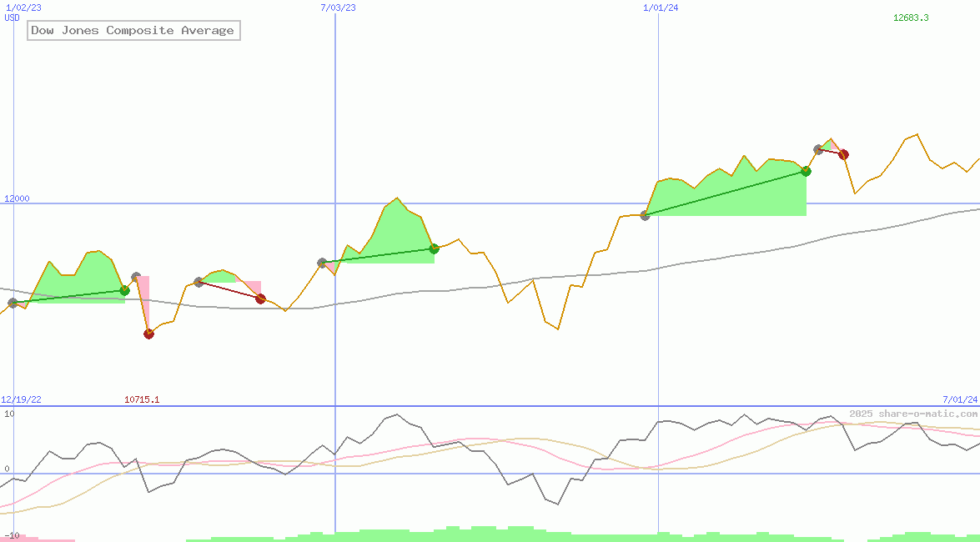Image resolution: width=980 pixels, height=542 pixels.
Task: Select the gray trend start marker at far left
Action: [x=13, y=302]
